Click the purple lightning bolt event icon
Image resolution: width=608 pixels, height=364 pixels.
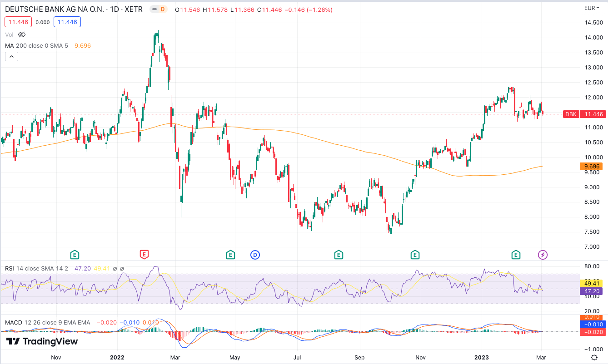click(x=543, y=255)
